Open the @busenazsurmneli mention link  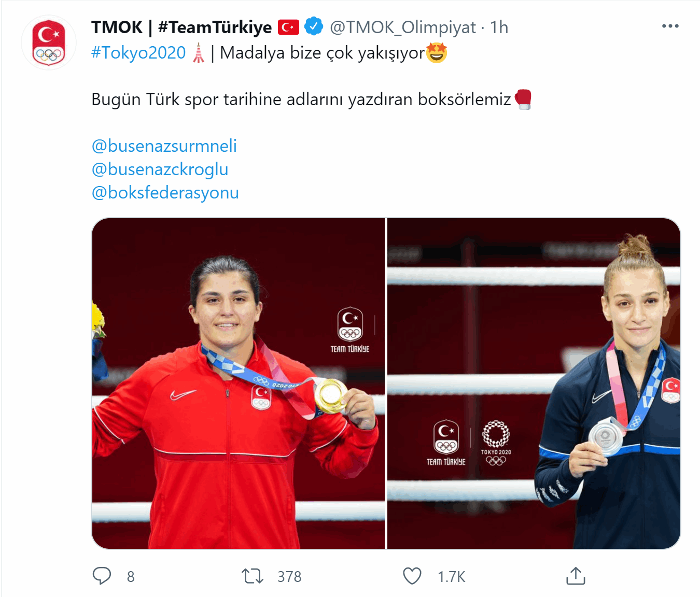coord(164,146)
